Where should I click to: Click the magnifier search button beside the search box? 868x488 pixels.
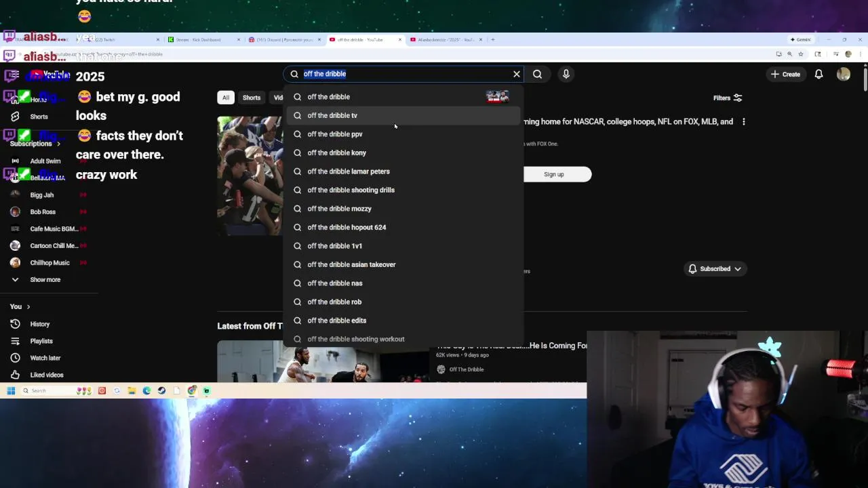tap(537, 74)
